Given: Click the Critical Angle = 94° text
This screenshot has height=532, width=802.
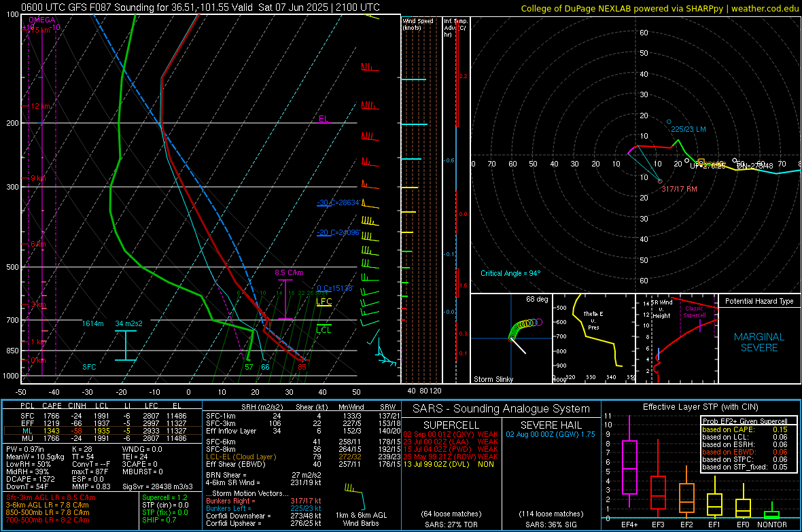Looking at the screenshot, I should [x=510, y=273].
